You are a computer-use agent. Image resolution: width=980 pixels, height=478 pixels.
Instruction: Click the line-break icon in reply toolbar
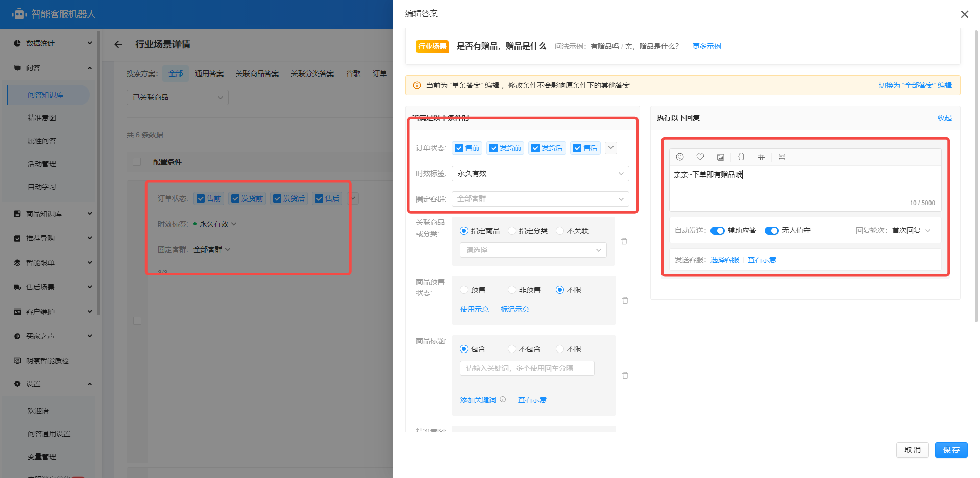coord(782,157)
